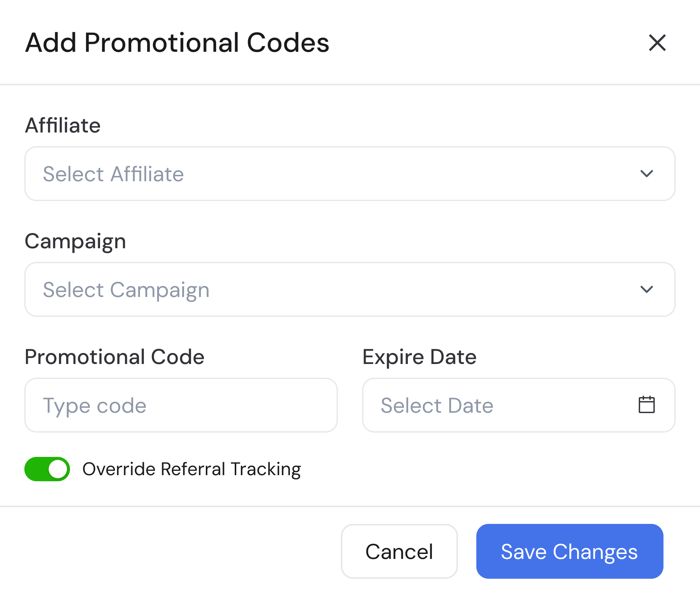Expand the Affiliate selection list
This screenshot has height=597, width=700.
tap(349, 174)
